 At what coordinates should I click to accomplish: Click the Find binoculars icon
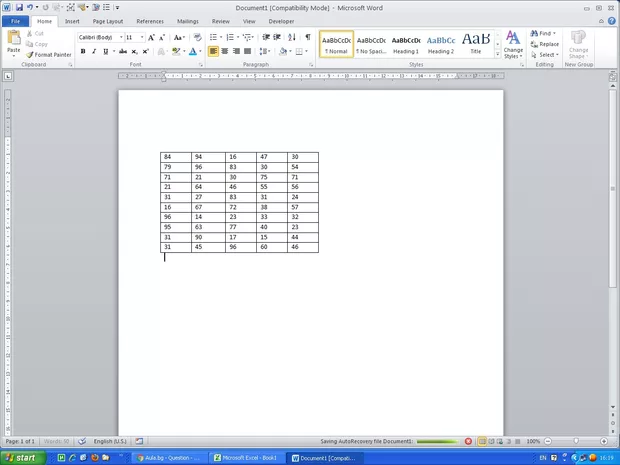[534, 33]
